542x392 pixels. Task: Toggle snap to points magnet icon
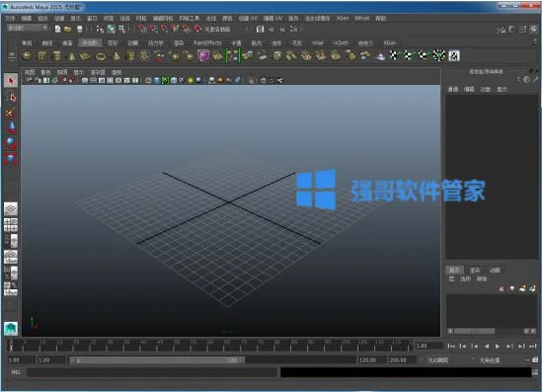pos(165,29)
